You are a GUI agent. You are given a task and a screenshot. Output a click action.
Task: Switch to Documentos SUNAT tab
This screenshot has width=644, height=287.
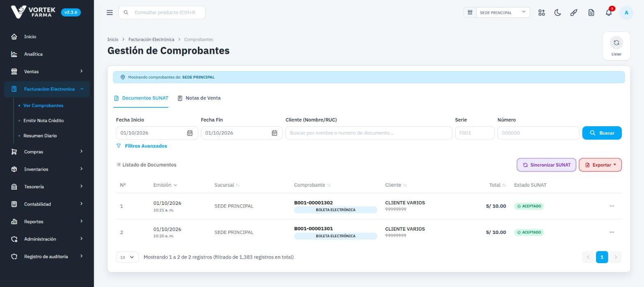pos(141,98)
